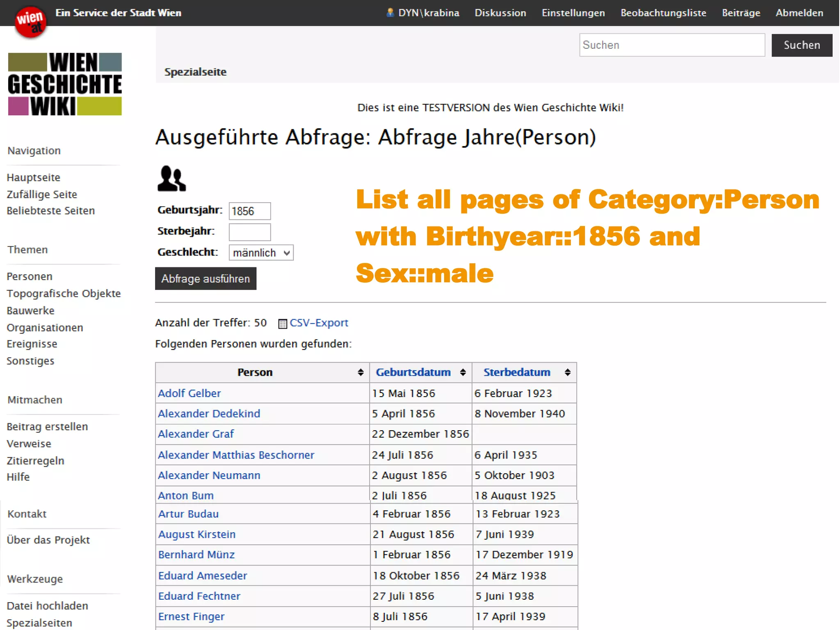
Task: Open the Anton Bum person page
Action: [186, 495]
